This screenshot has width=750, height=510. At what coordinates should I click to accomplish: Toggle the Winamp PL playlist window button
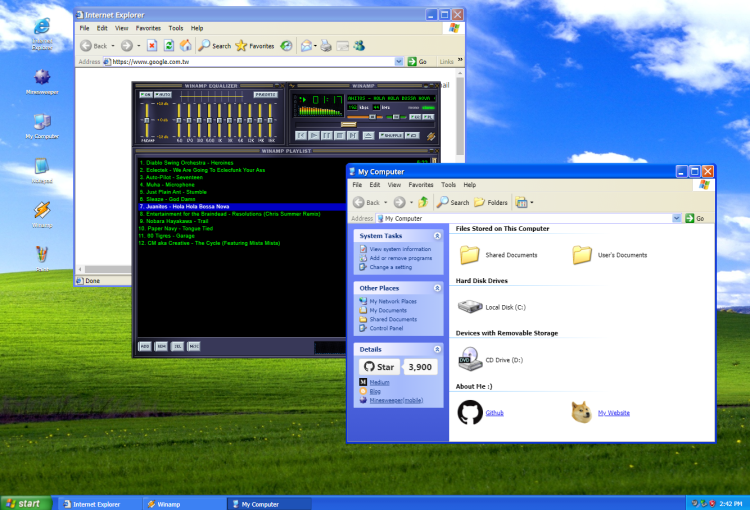coord(428,117)
